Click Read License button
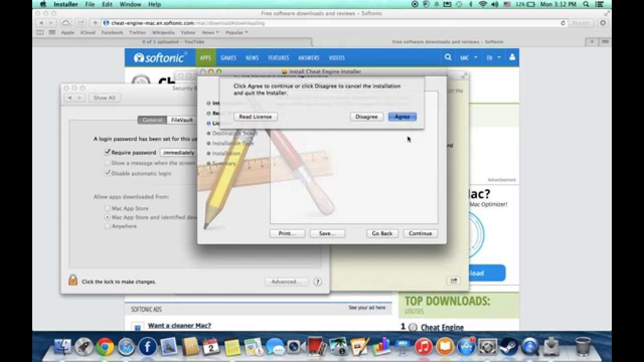The width and height of the screenshot is (644, 362). point(255,117)
